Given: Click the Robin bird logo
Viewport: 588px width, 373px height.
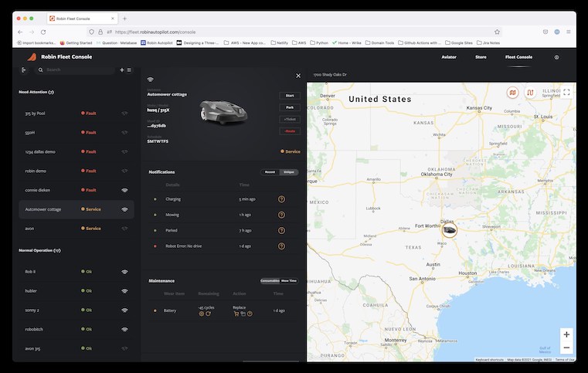Looking at the screenshot, I should tap(32, 57).
